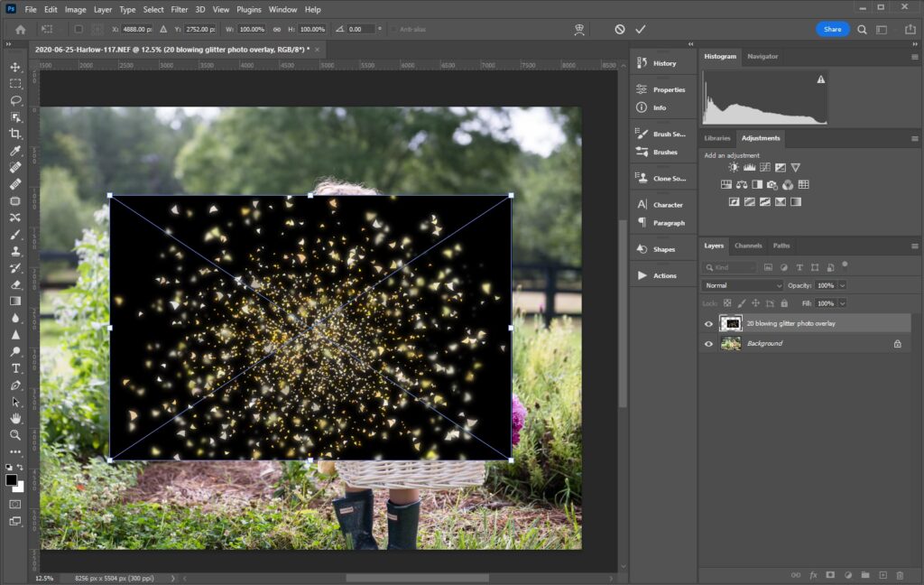Click the Background layer thumbnail
Viewport: 924px width, 585px height.
[731, 344]
